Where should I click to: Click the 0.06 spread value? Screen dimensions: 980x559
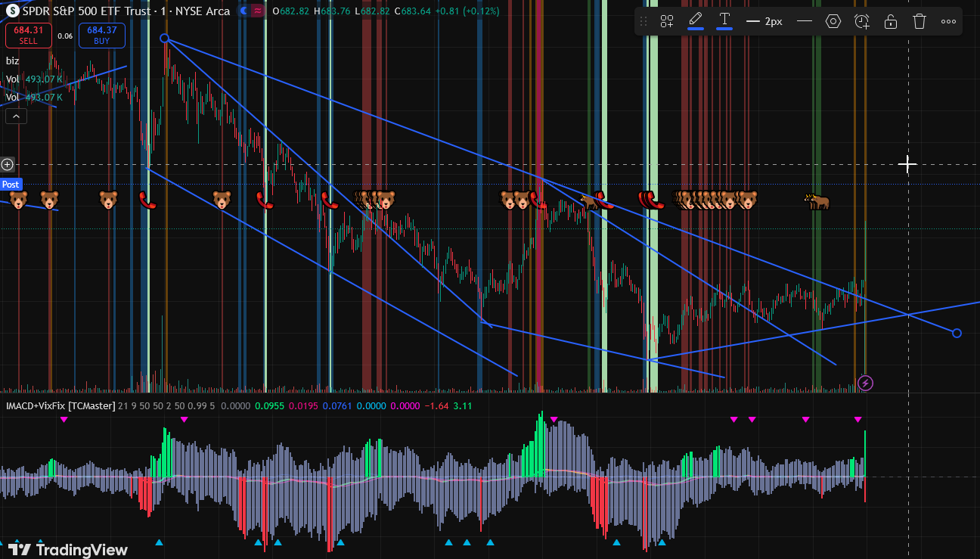click(65, 36)
